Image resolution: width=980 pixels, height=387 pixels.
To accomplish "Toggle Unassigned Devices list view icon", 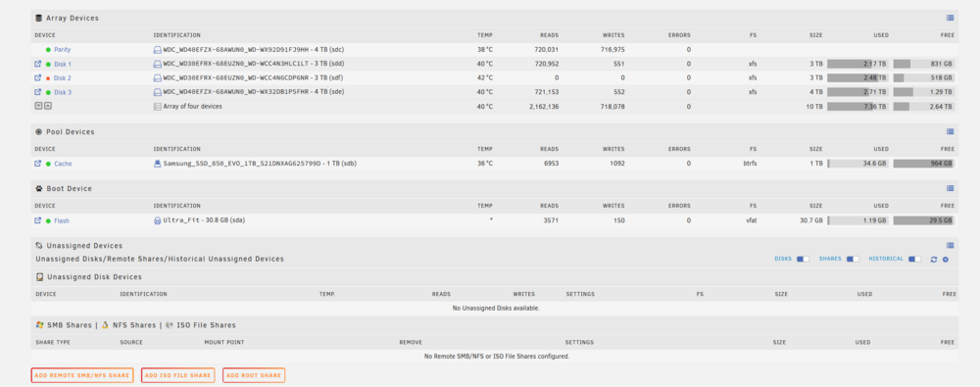I will pyautogui.click(x=950, y=246).
